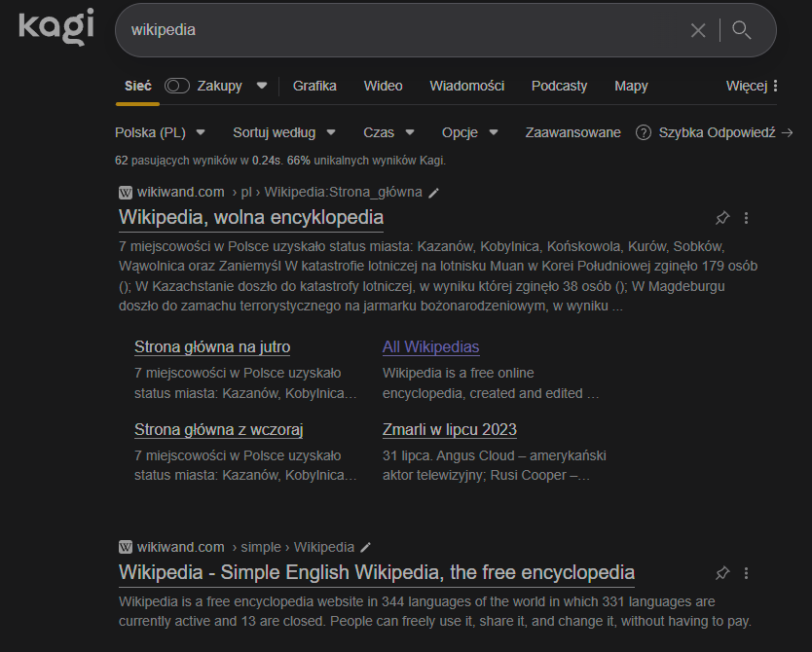Switch to the Grafika tab
The width and height of the screenshot is (812, 652).
click(314, 86)
